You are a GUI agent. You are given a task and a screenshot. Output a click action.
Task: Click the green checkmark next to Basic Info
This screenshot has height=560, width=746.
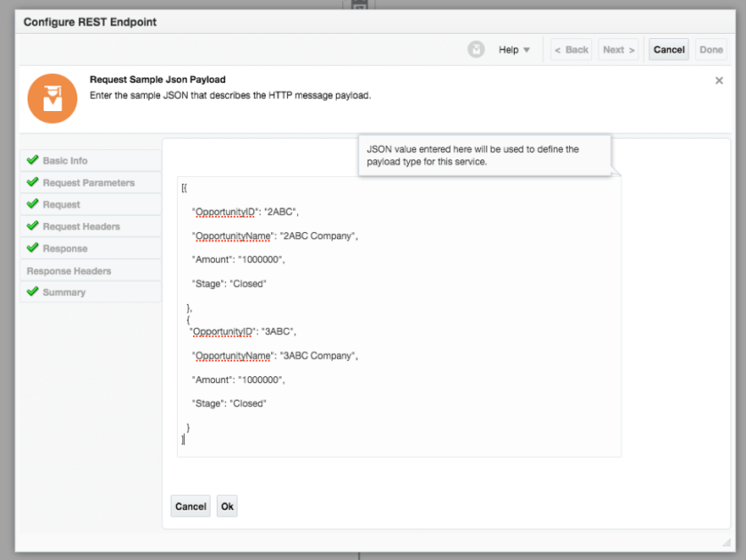33,160
